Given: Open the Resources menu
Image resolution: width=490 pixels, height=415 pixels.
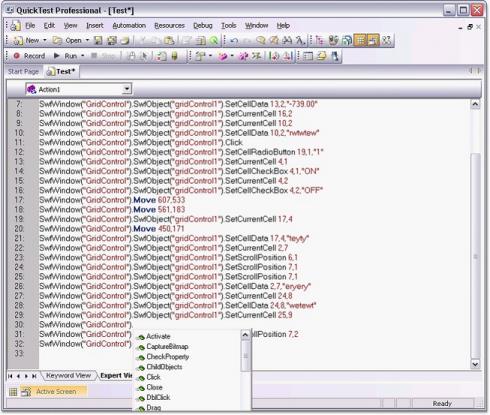Looking at the screenshot, I should [169, 26].
